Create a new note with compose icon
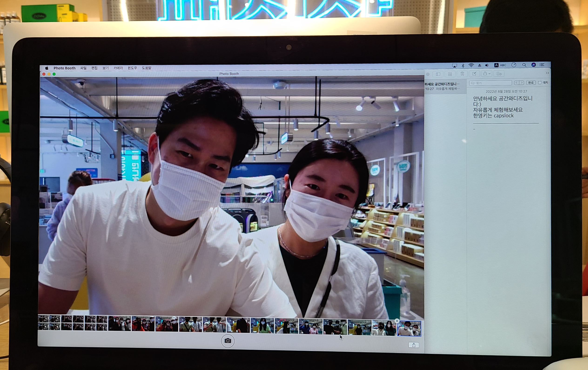588x370 pixels. point(474,74)
